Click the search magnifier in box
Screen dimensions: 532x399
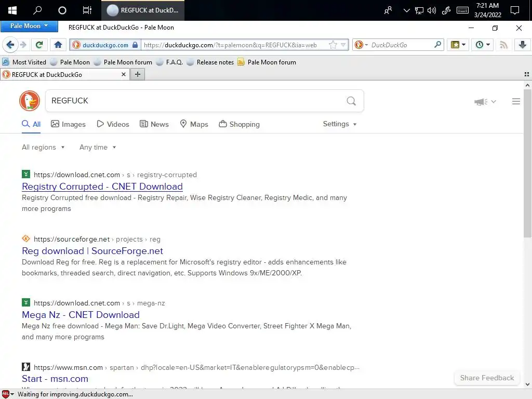pyautogui.click(x=351, y=101)
